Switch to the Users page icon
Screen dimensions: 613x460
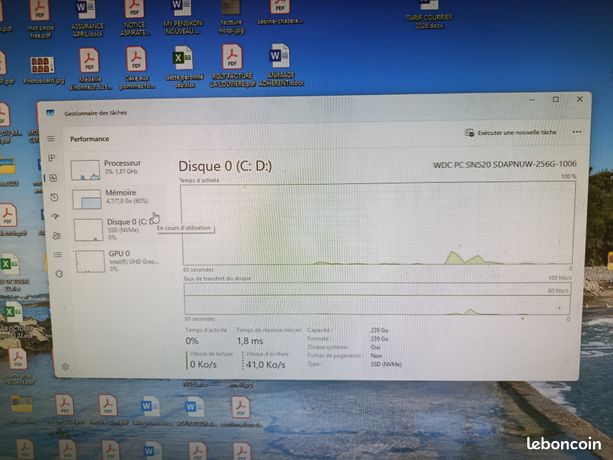(56, 235)
